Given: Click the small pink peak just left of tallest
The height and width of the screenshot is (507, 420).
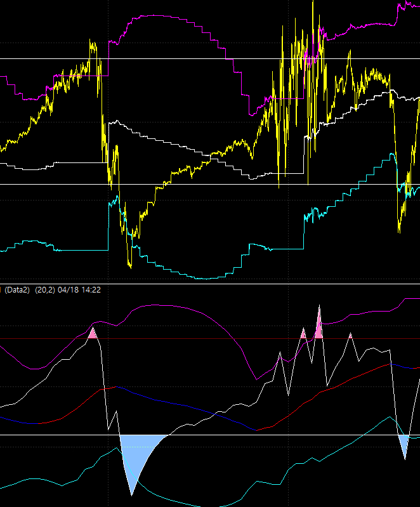Looking at the screenshot, I should pyautogui.click(x=303, y=334).
